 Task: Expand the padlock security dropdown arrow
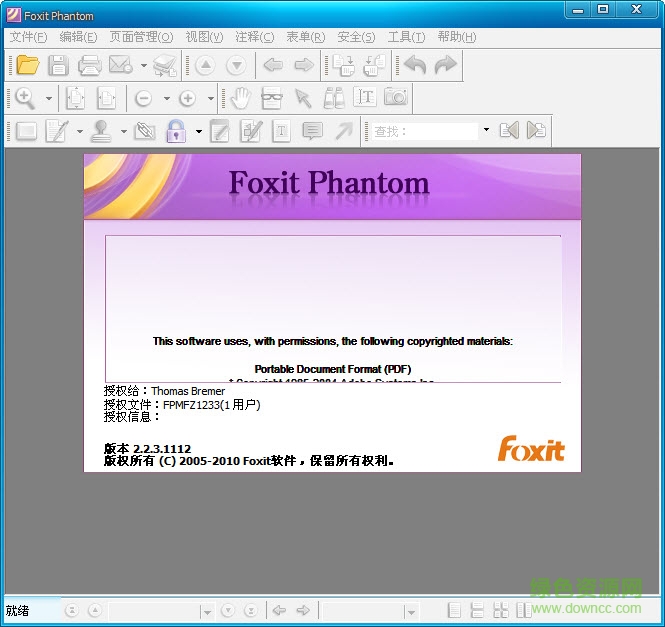pos(198,131)
